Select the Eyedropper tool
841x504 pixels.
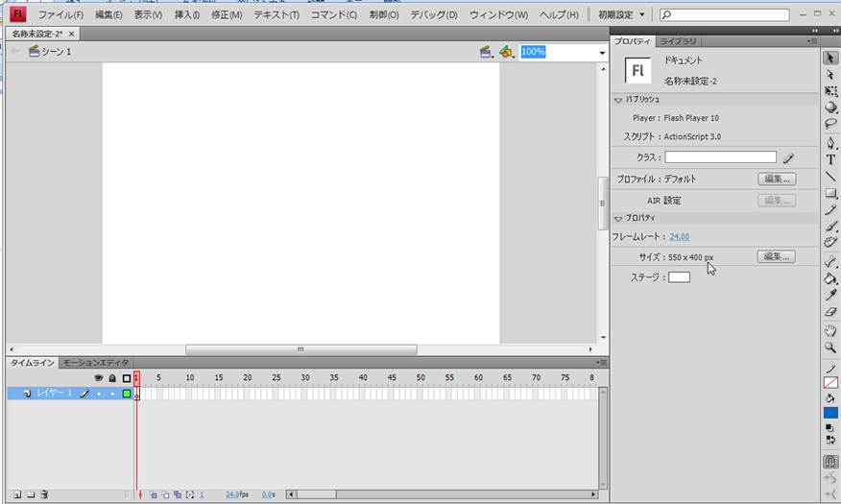pyautogui.click(x=830, y=295)
